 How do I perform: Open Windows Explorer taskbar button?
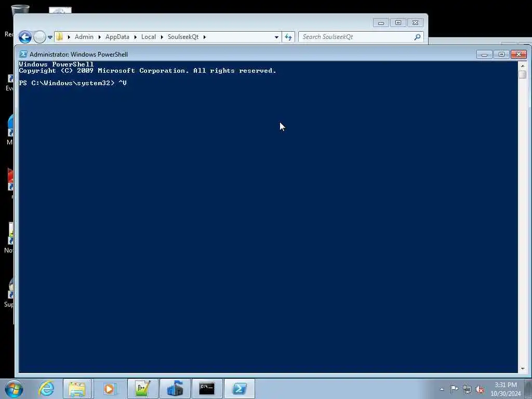pos(77,389)
